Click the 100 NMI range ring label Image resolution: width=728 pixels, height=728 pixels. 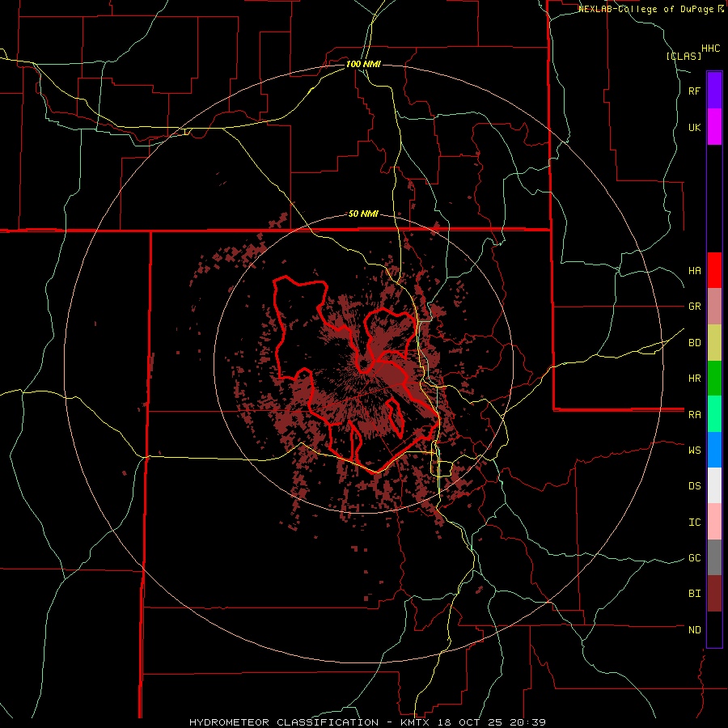(363, 64)
